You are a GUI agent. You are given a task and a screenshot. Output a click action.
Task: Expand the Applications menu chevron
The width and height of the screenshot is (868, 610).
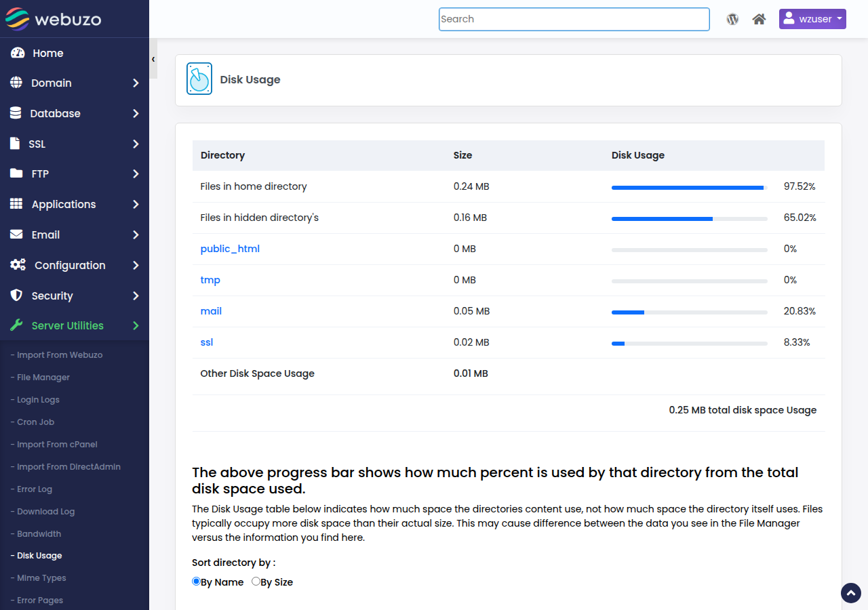point(136,204)
